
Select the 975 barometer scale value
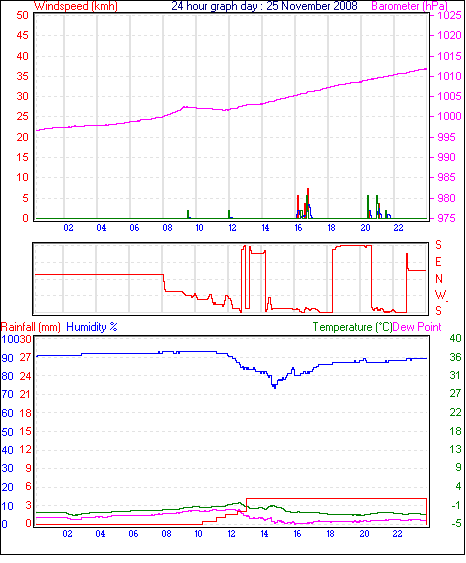[x=446, y=218]
